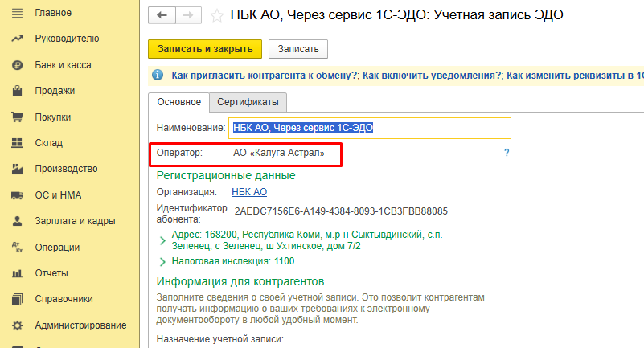
Task: Switch to the Сертификаты tab
Action: click(248, 102)
